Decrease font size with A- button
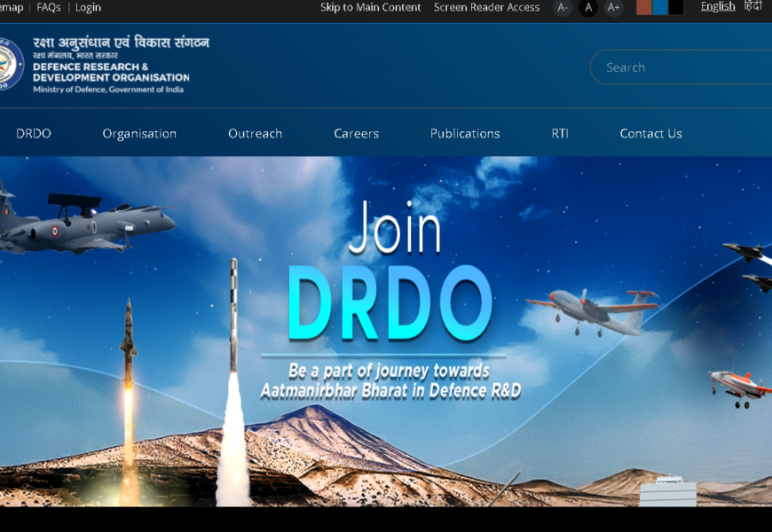772x532 pixels. pyautogui.click(x=563, y=8)
